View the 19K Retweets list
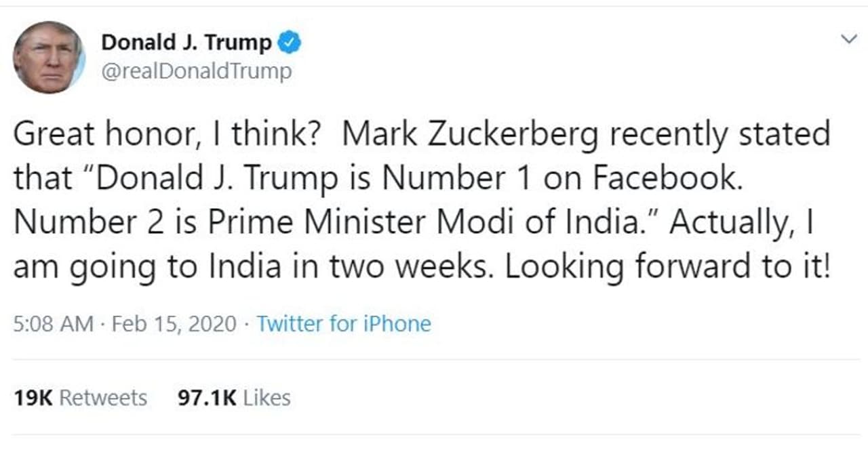The height and width of the screenshot is (454, 868). pyautogui.click(x=80, y=398)
